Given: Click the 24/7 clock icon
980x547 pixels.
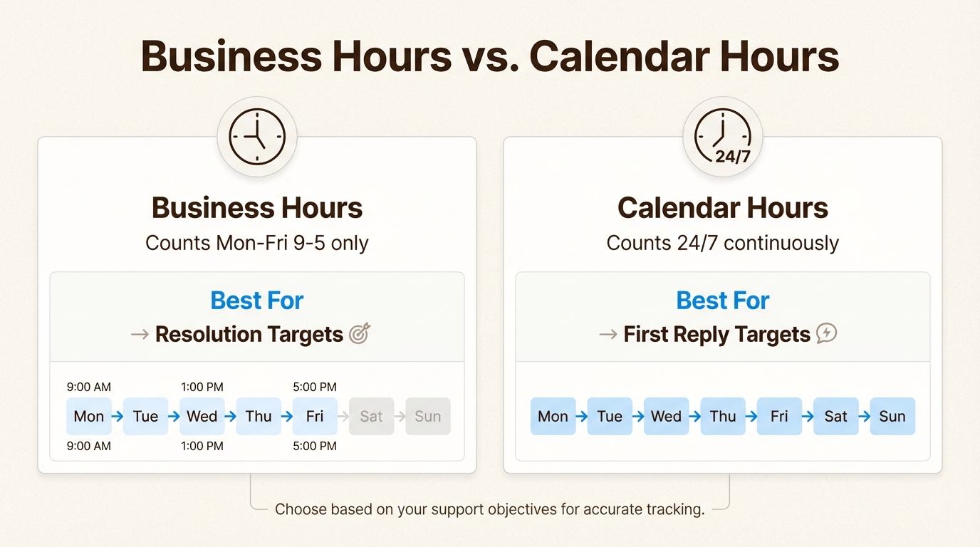Looking at the screenshot, I should click(723, 137).
